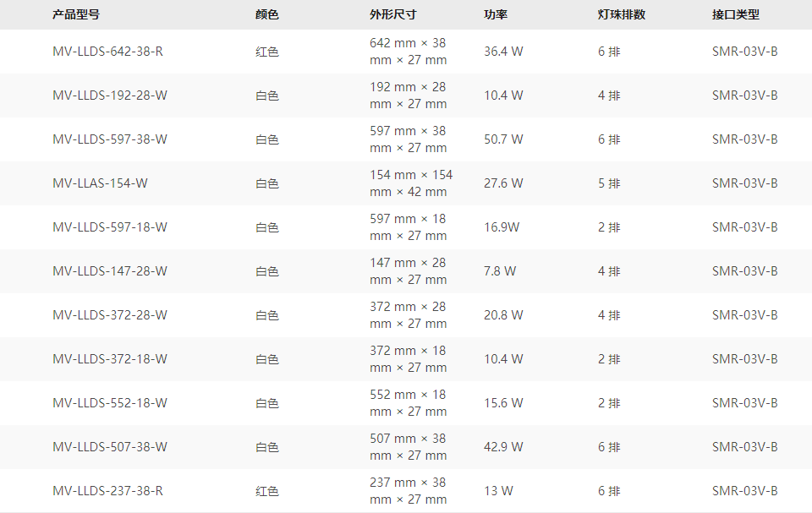Open the MV-LLDS-372-28-W product entry
812x513 pixels.
pos(110,315)
